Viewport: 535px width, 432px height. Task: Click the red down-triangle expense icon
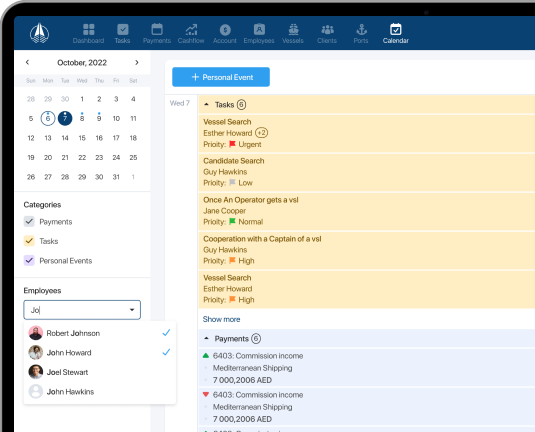[x=206, y=394]
